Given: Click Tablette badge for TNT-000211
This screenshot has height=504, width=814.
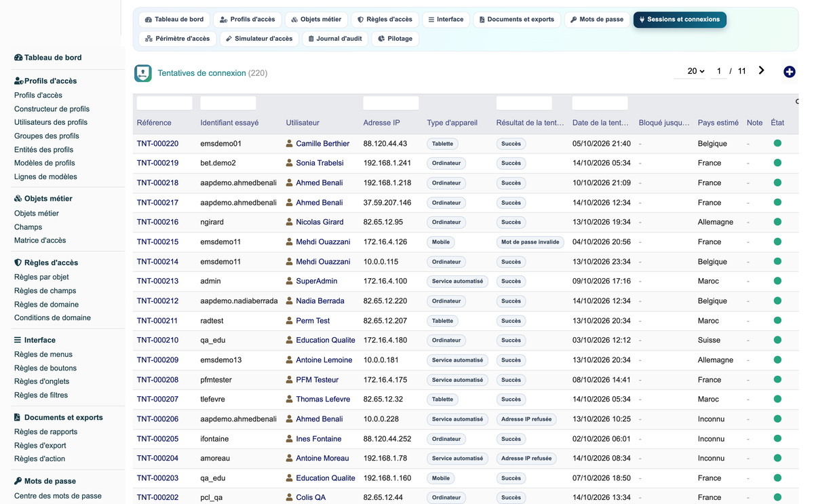Looking at the screenshot, I should point(442,321).
